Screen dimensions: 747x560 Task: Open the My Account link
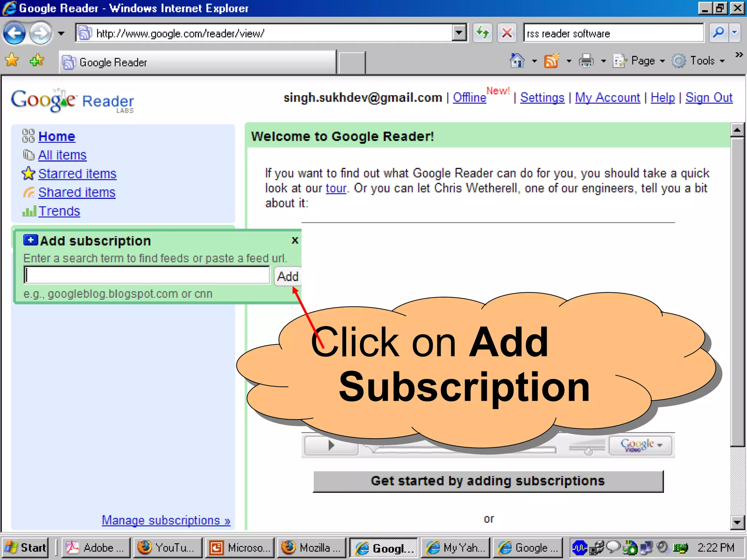[x=607, y=97]
